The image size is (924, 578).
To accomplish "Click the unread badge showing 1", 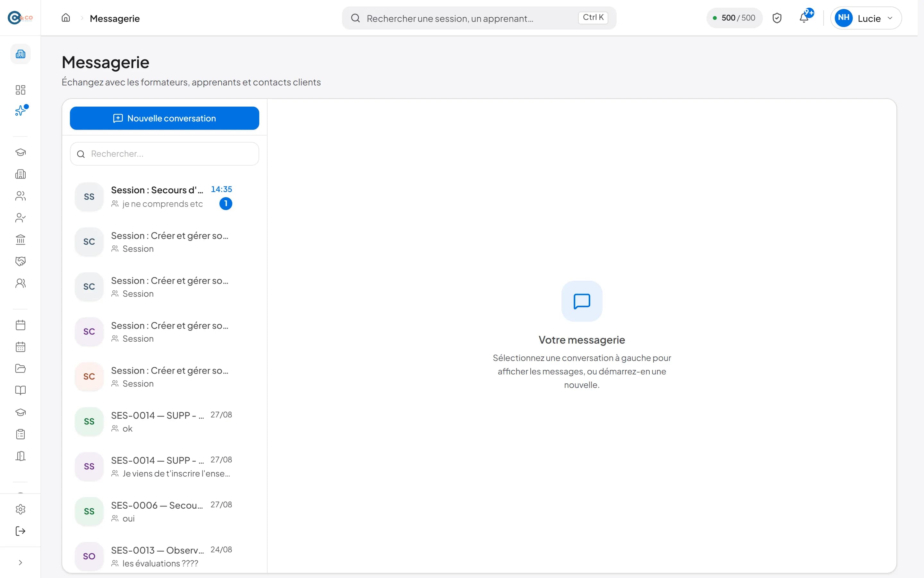I will [226, 204].
